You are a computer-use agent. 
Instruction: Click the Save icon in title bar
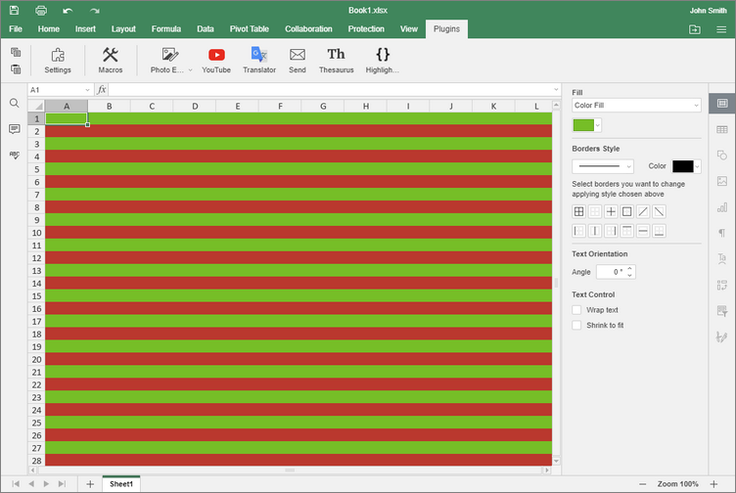[14, 10]
